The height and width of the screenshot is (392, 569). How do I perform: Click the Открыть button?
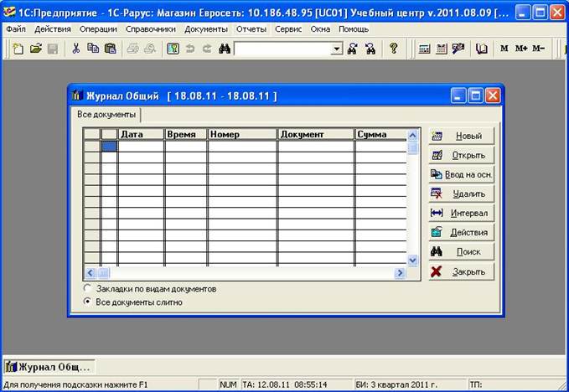pos(462,155)
